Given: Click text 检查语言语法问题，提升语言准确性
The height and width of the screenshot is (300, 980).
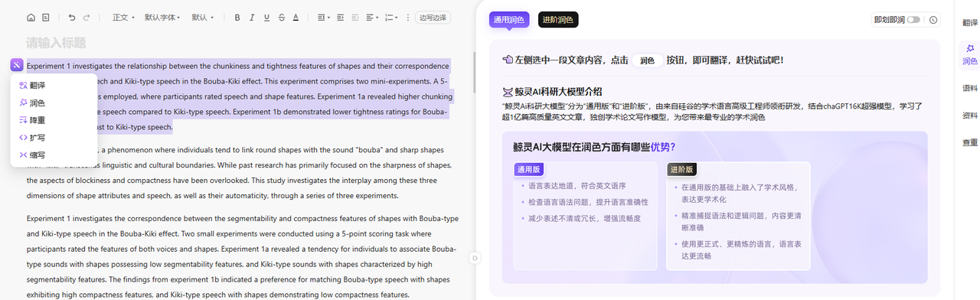Looking at the screenshot, I should pos(588,202).
